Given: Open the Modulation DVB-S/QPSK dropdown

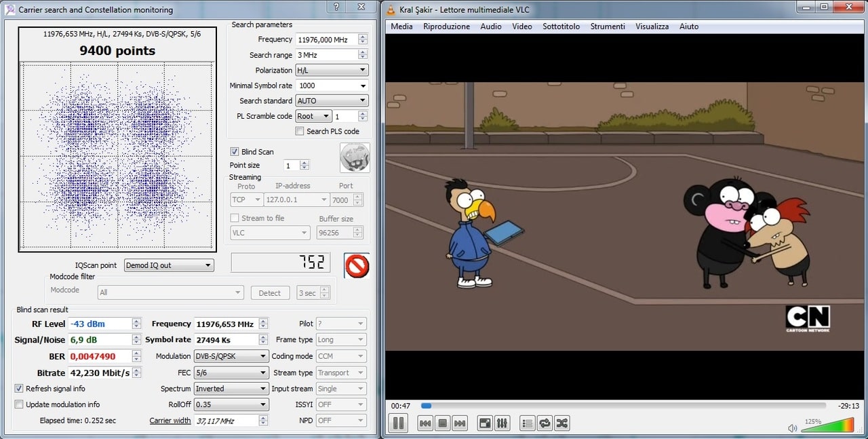Looking at the screenshot, I should (231, 356).
